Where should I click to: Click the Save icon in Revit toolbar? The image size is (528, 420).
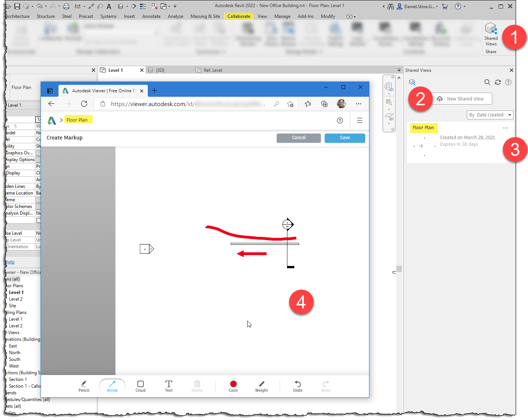[17, 6]
